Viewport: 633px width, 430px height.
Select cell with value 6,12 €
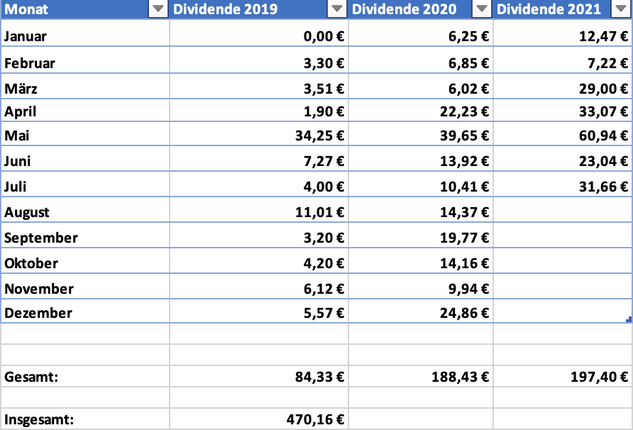click(259, 286)
